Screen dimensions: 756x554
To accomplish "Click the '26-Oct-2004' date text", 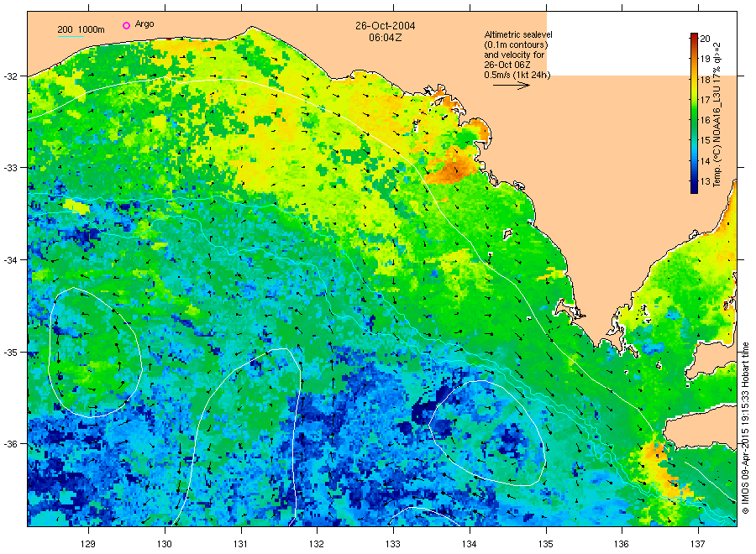I will tap(386, 25).
